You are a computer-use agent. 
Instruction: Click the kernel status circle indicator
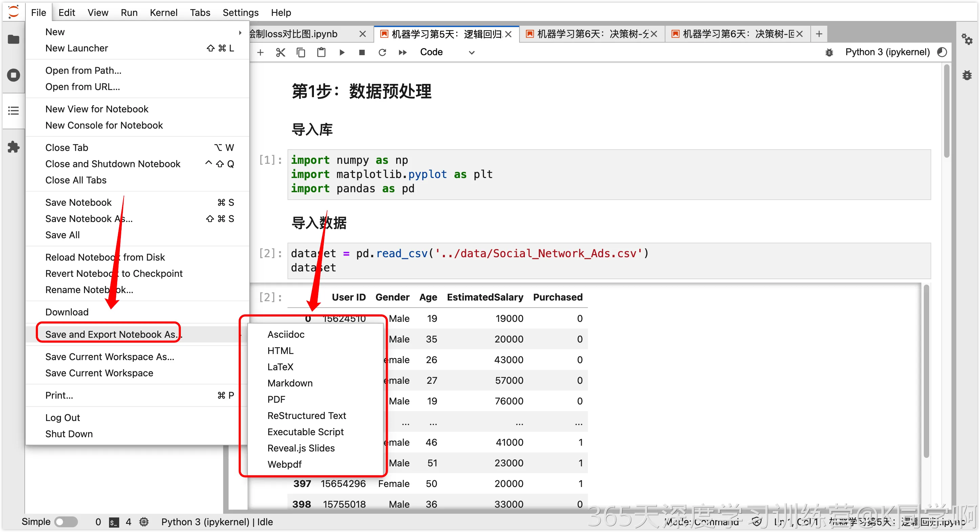942,52
